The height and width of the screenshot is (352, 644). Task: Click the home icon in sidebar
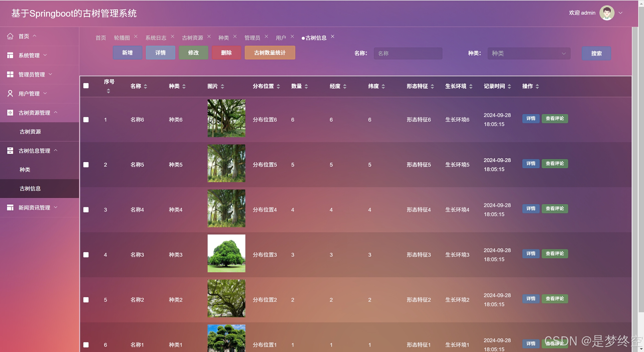pyautogui.click(x=10, y=36)
